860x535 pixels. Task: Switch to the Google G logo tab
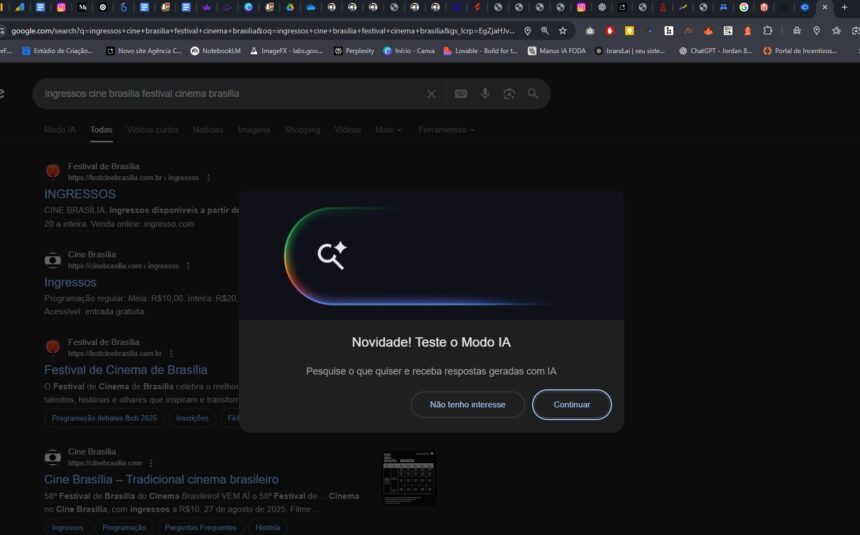[x=744, y=7]
